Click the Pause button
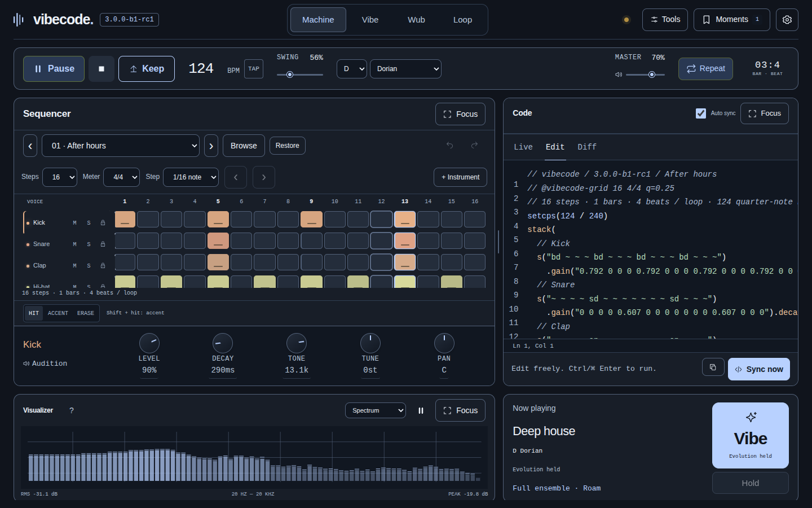 coord(54,69)
